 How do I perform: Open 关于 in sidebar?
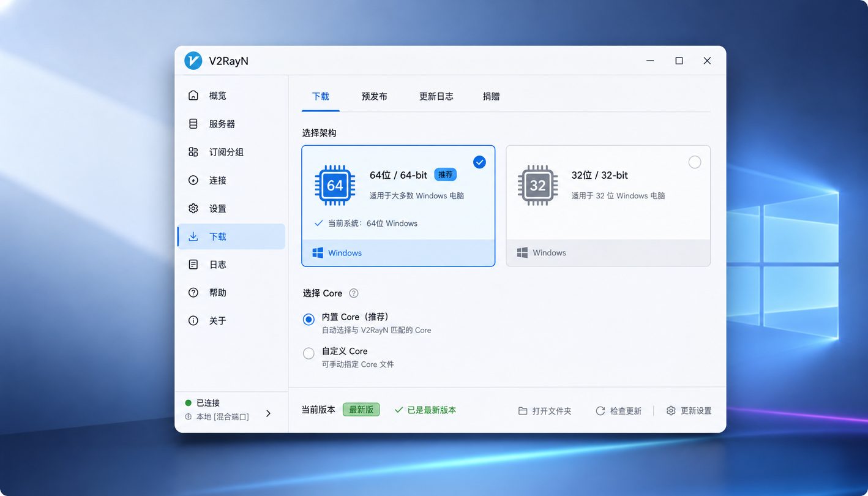[231, 321]
